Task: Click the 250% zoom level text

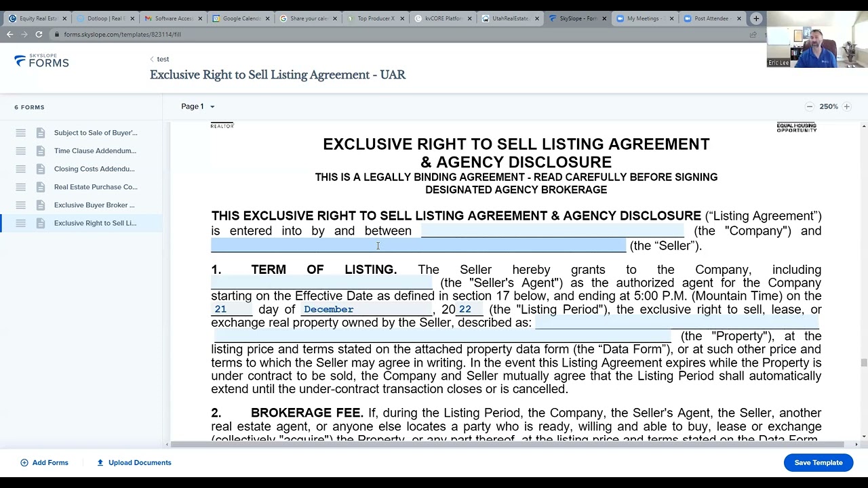Action: coord(828,106)
